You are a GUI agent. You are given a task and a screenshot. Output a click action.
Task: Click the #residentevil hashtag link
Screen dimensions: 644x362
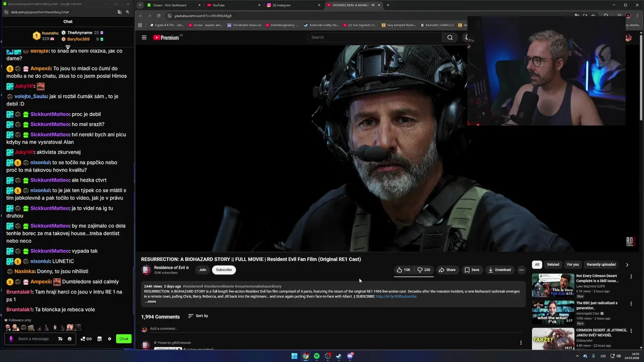click(193, 287)
